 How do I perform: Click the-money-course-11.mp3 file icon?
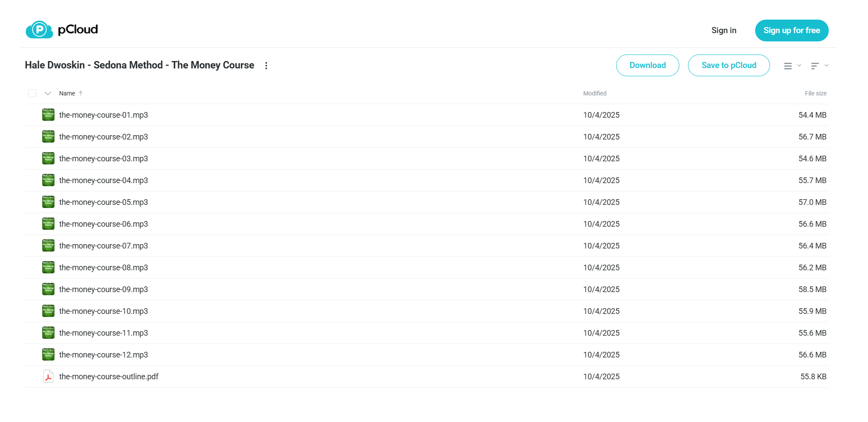(x=48, y=333)
